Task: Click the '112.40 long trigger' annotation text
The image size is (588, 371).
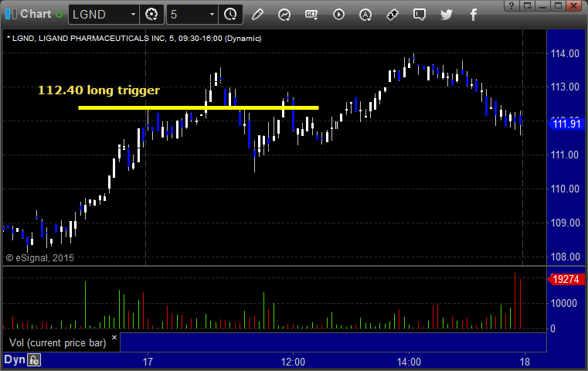Action: coord(99,90)
